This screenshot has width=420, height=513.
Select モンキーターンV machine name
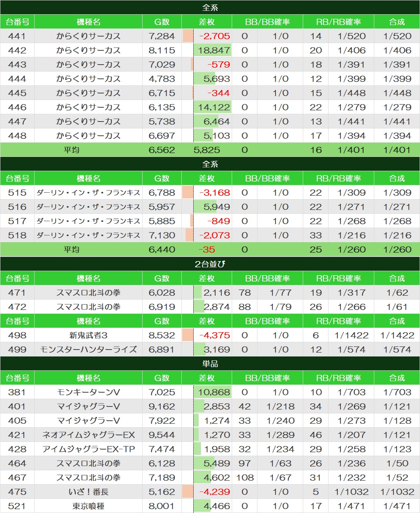(x=88, y=392)
